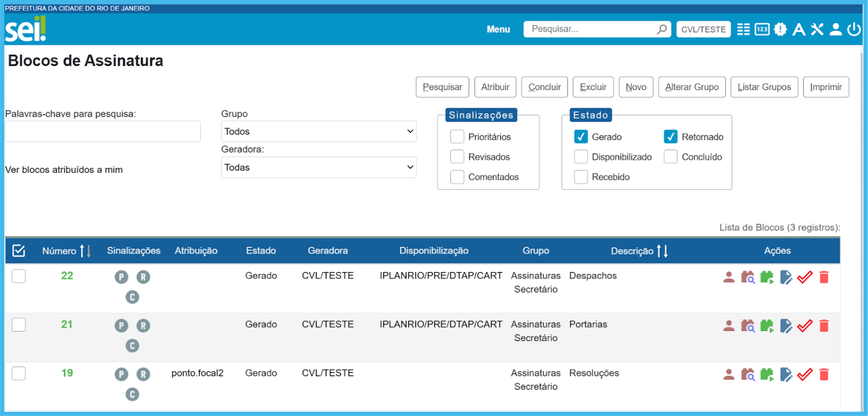The width and height of the screenshot is (868, 416).
Task: Click the magnifier block icon for block 21
Action: coord(748,326)
